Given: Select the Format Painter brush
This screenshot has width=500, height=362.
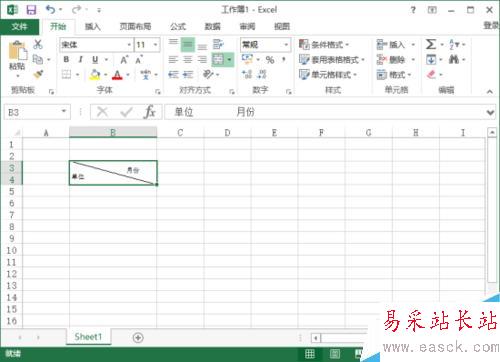Looking at the screenshot, I should pos(38,74).
